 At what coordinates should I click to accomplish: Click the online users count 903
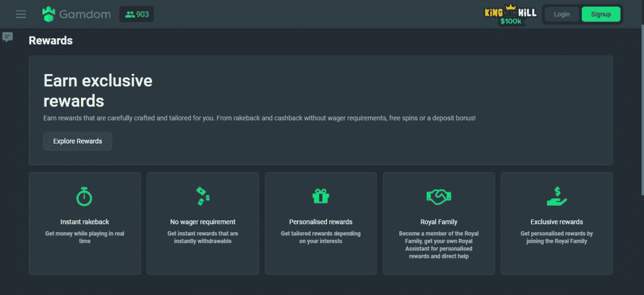(x=137, y=15)
